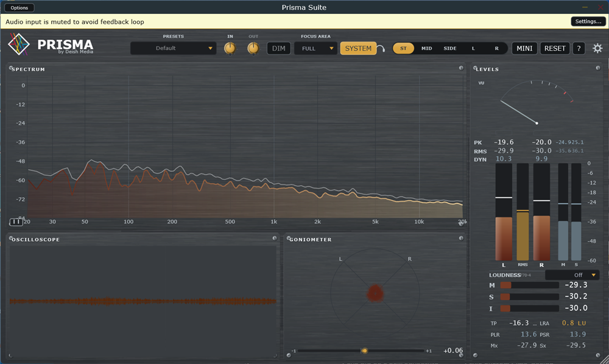The image size is (609, 364).
Task: Click the PSR value 13.9
Action: coord(577,334)
